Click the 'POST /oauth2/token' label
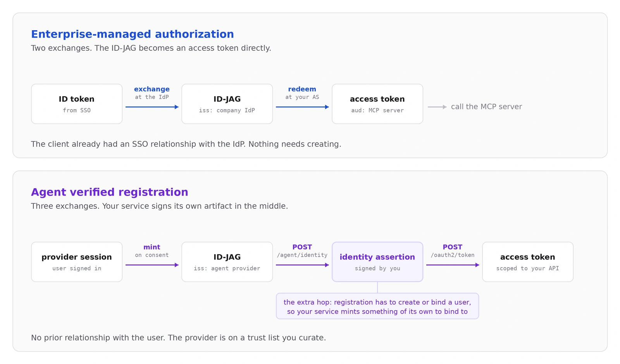Image resolution: width=620 pixels, height=364 pixels. tap(453, 251)
